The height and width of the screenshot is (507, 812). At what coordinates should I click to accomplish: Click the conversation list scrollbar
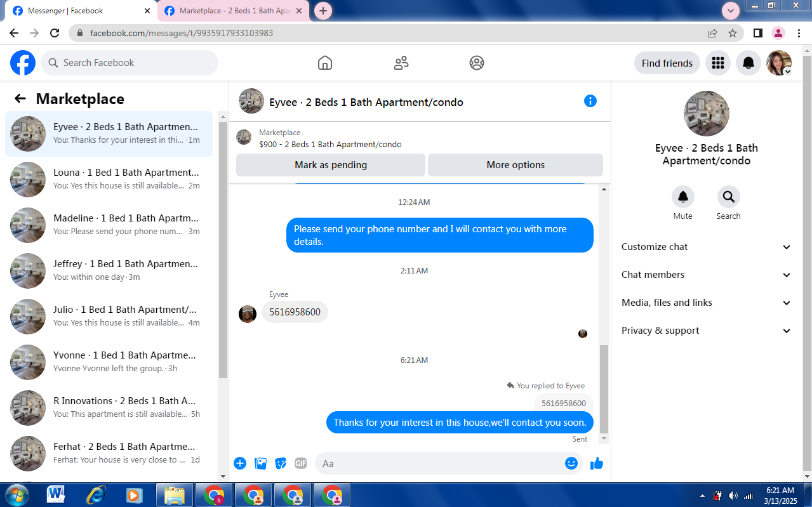pyautogui.click(x=223, y=249)
